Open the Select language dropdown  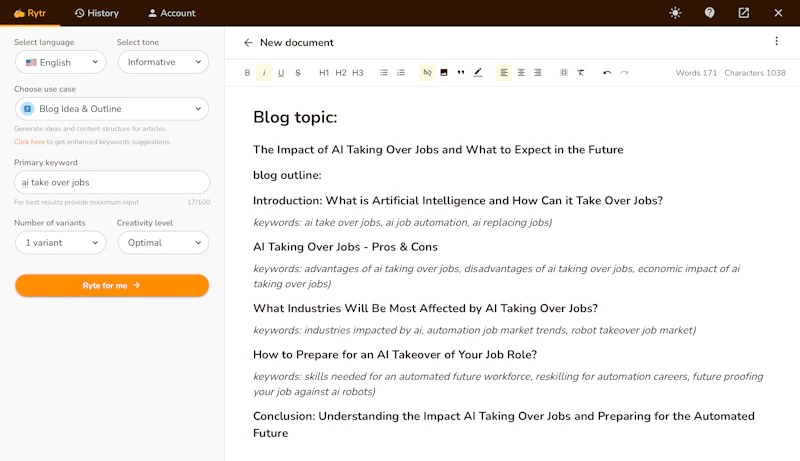click(61, 62)
